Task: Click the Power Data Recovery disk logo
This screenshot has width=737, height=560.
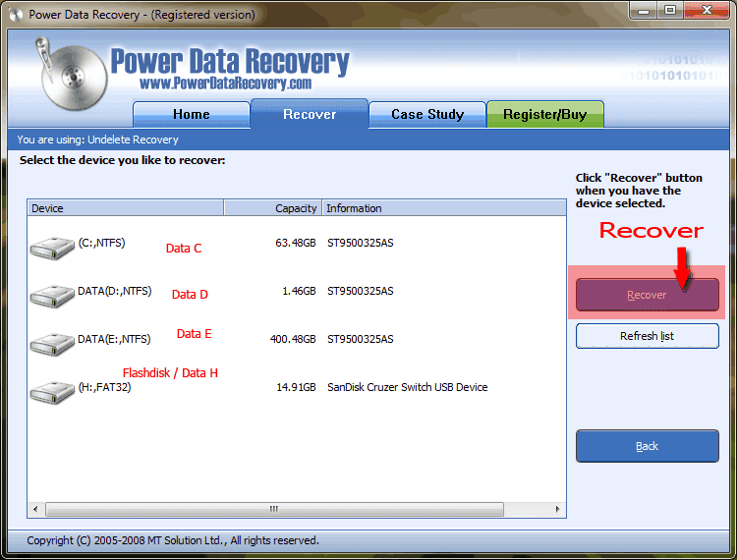Action: (72, 74)
